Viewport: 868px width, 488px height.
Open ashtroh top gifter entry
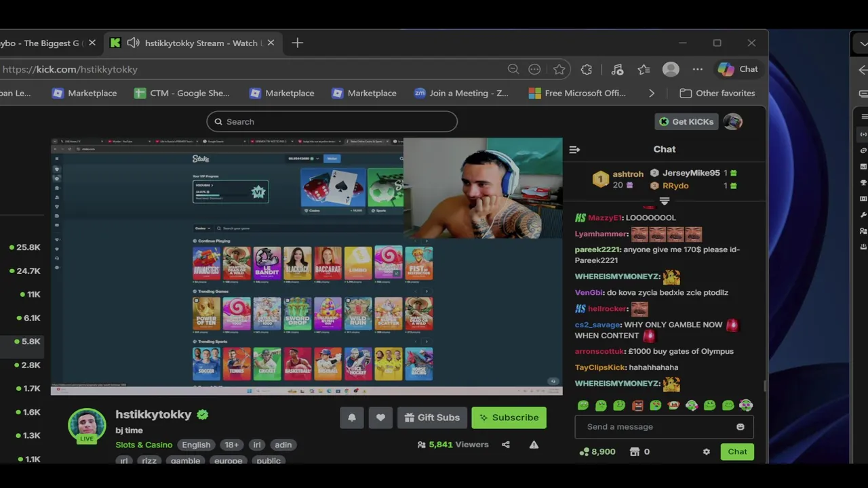618,179
